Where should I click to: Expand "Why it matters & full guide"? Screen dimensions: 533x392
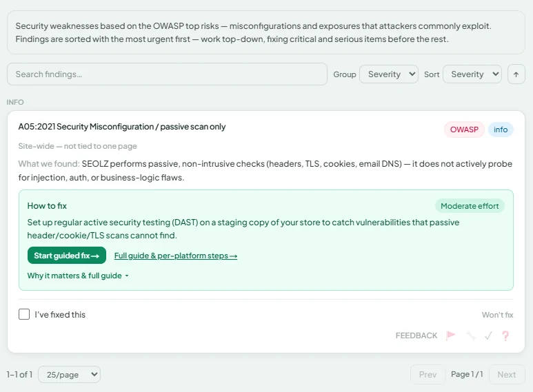tap(78, 276)
